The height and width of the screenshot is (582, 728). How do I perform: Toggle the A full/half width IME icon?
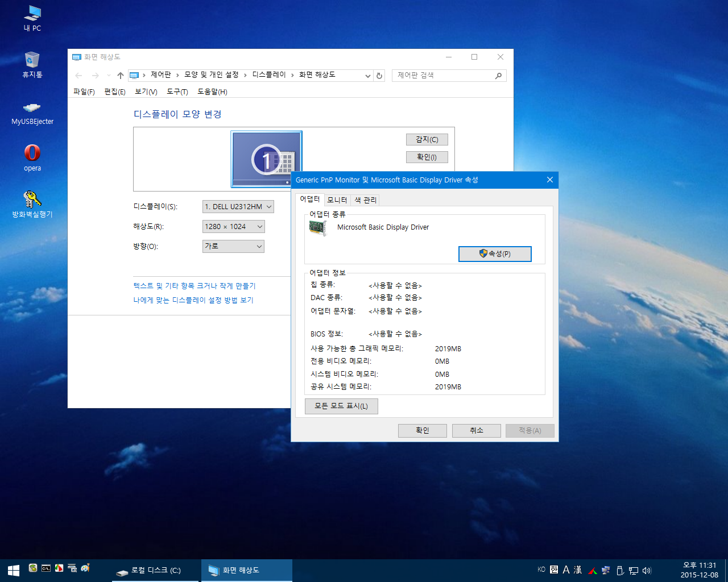click(x=566, y=569)
